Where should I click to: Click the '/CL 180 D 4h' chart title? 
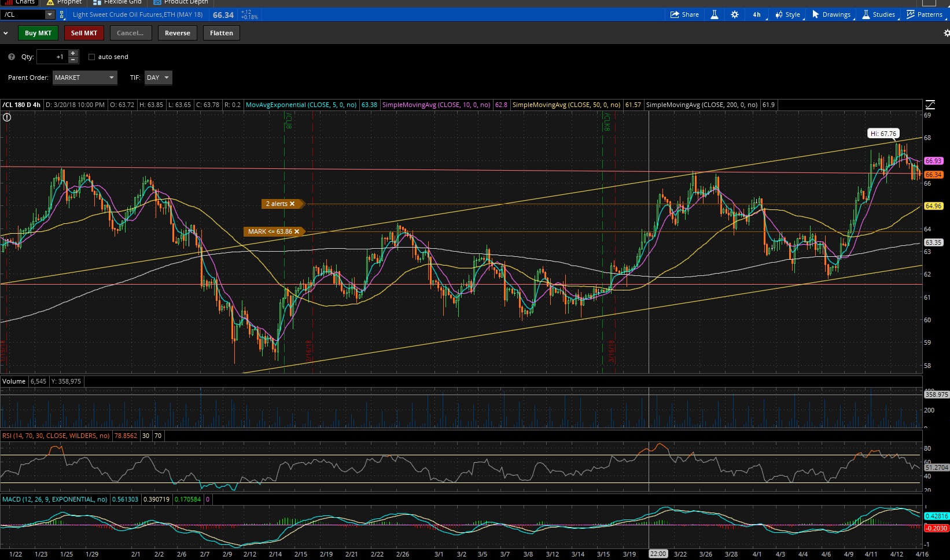point(21,105)
